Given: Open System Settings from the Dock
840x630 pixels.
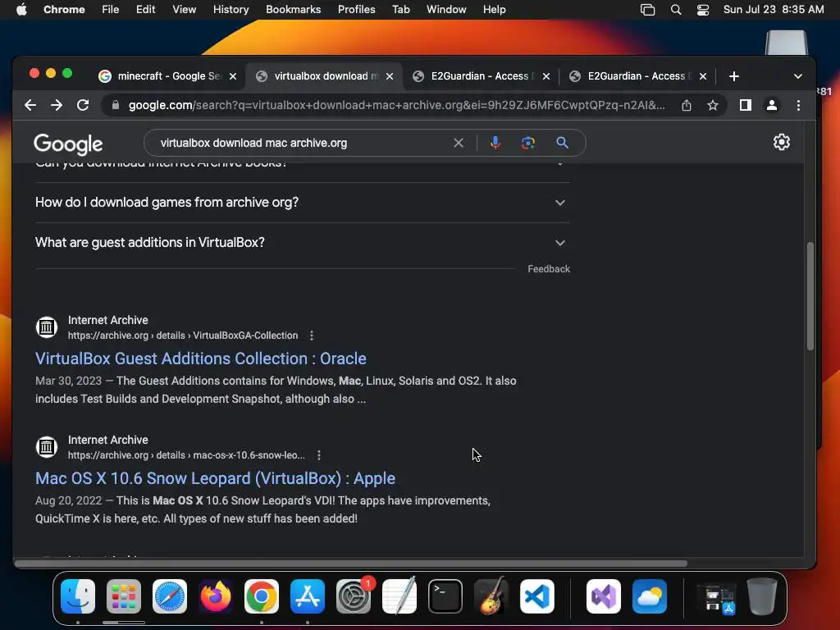Looking at the screenshot, I should tap(354, 596).
